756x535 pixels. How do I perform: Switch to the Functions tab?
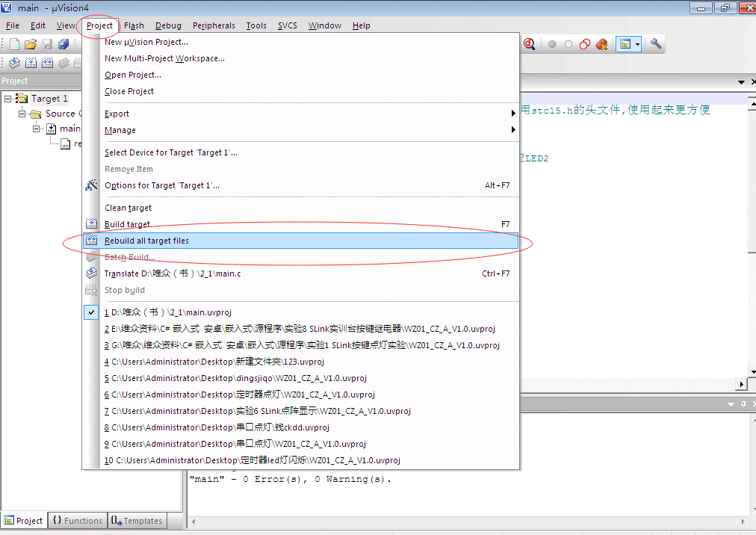click(78, 521)
